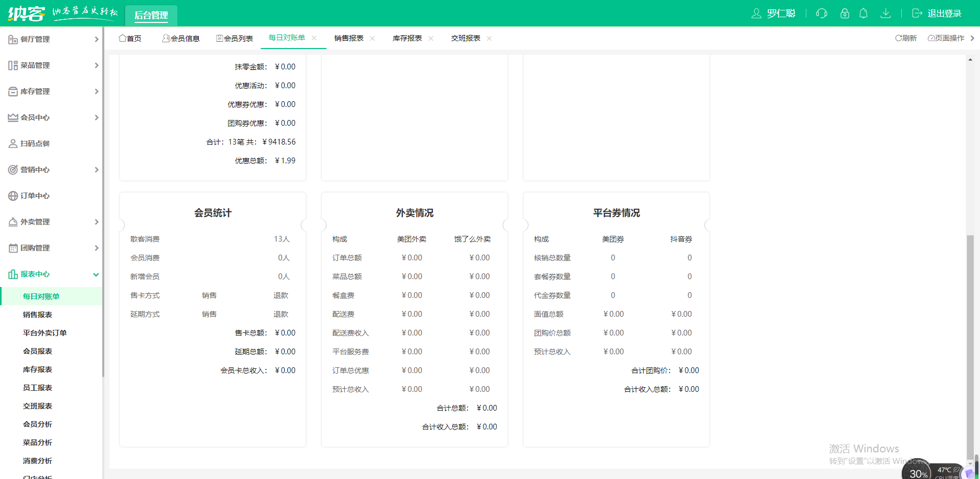This screenshot has width=980, height=479.
Task: Expand the 餐厅管理 menu
Action: 52,39
